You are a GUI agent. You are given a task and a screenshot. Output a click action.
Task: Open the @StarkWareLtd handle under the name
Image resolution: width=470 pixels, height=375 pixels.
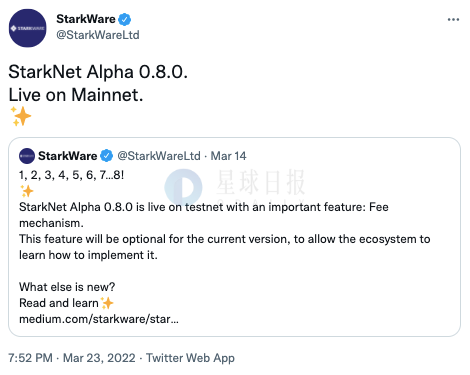coord(98,35)
